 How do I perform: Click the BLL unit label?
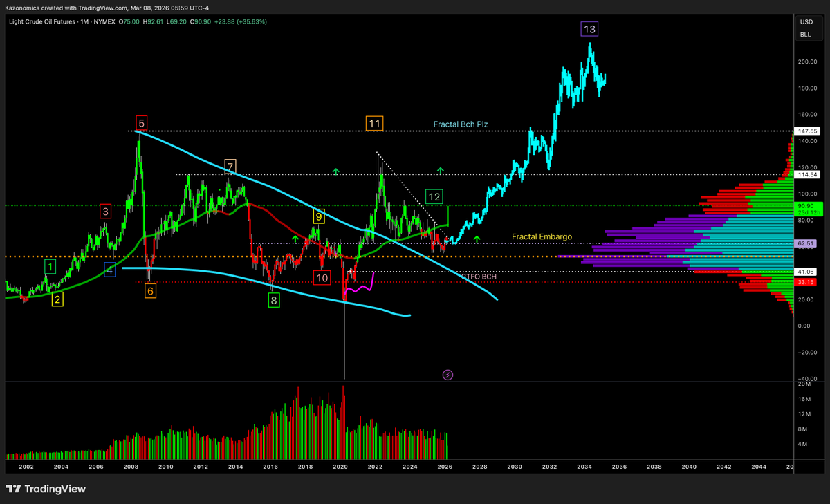coord(806,34)
